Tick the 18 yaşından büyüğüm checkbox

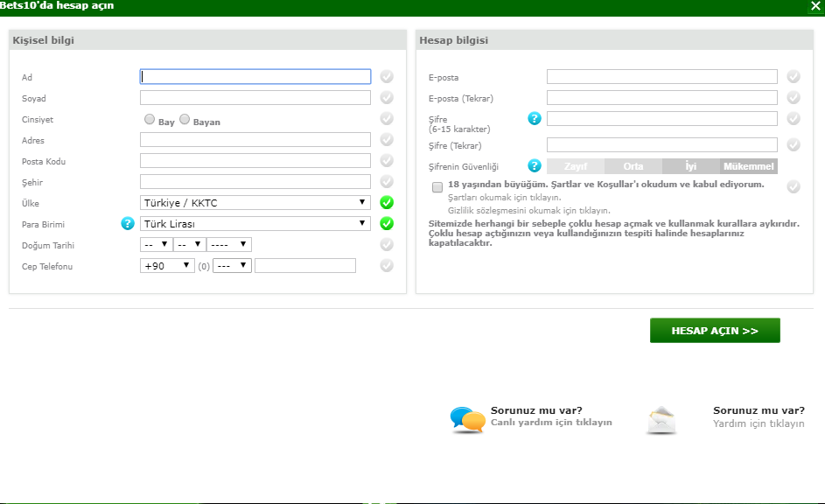(x=437, y=187)
